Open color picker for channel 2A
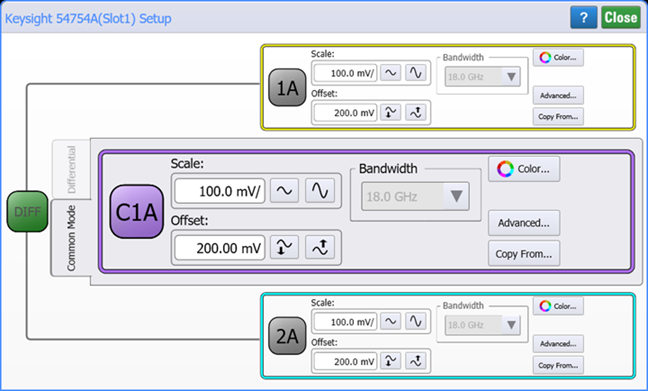The image size is (648, 391). pos(558,306)
